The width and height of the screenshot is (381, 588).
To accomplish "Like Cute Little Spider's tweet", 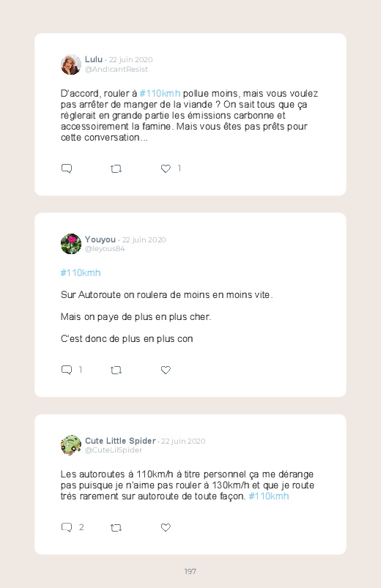I will pyautogui.click(x=166, y=528).
